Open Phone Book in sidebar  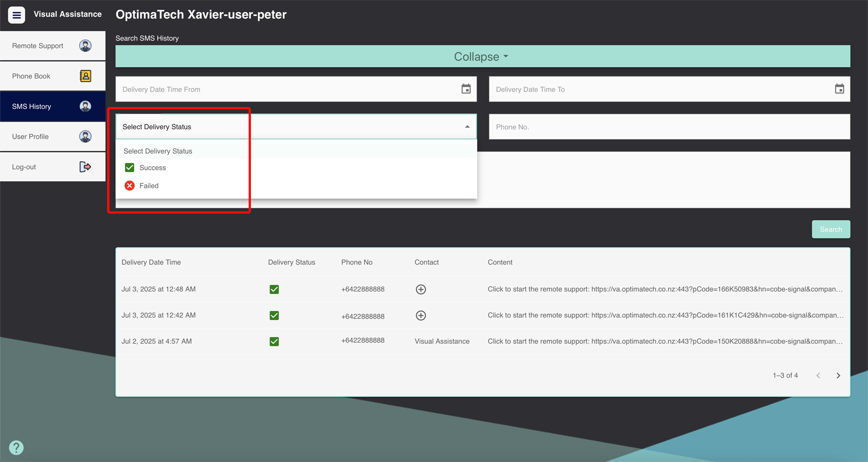point(52,76)
